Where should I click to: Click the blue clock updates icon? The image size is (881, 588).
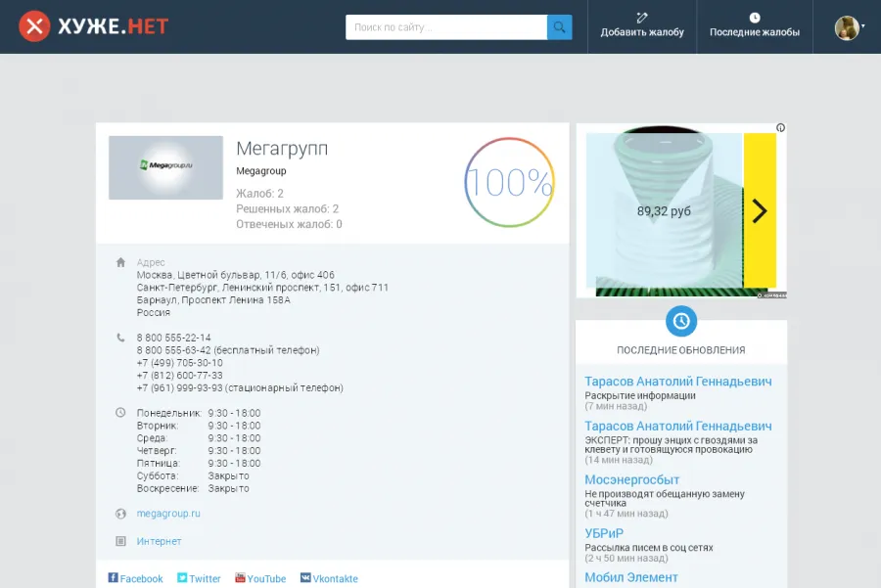(x=681, y=321)
